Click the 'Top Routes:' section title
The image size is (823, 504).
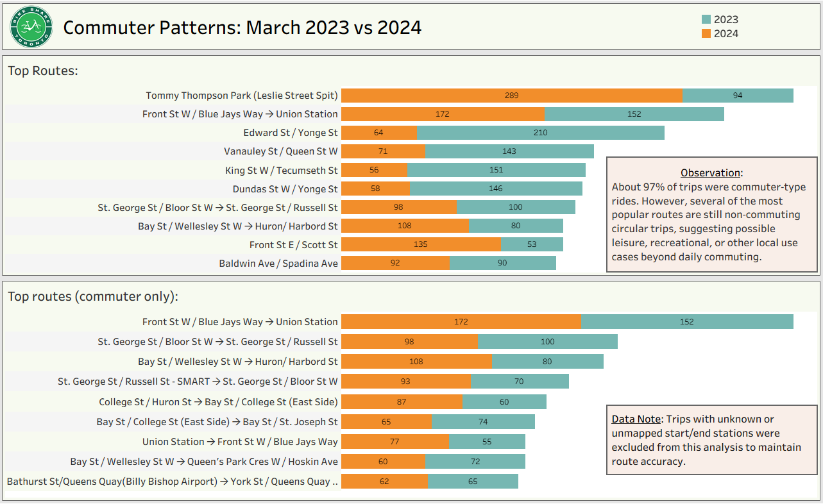point(43,71)
